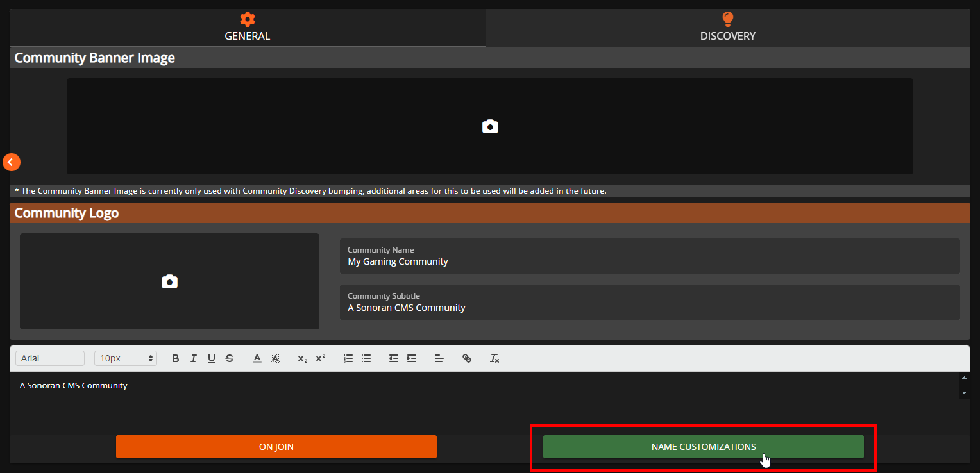Insert a bulleted list

[366, 358]
